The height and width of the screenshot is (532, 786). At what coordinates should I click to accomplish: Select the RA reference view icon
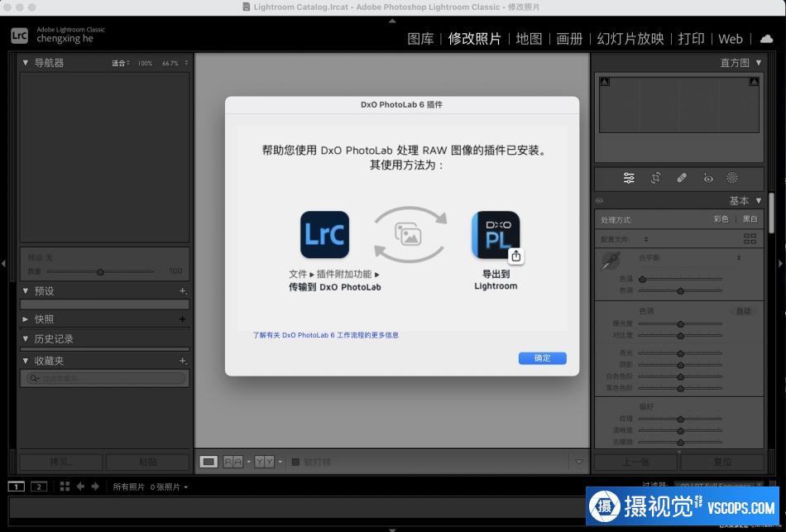233,462
